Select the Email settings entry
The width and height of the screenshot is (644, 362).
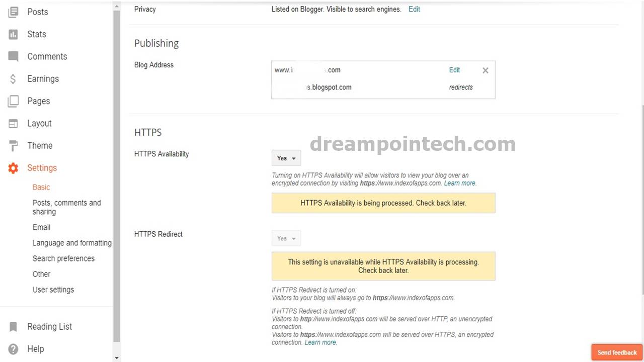coord(41,227)
